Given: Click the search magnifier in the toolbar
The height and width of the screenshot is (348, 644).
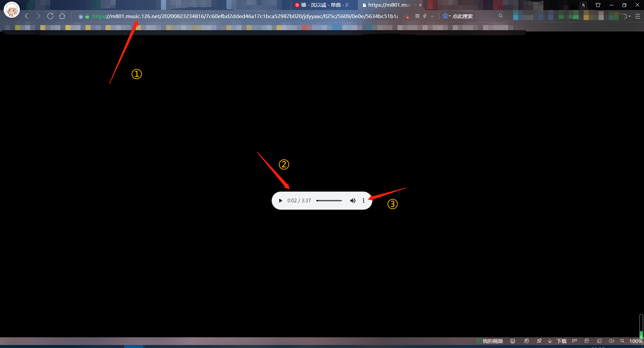Looking at the screenshot, I should (500, 16).
